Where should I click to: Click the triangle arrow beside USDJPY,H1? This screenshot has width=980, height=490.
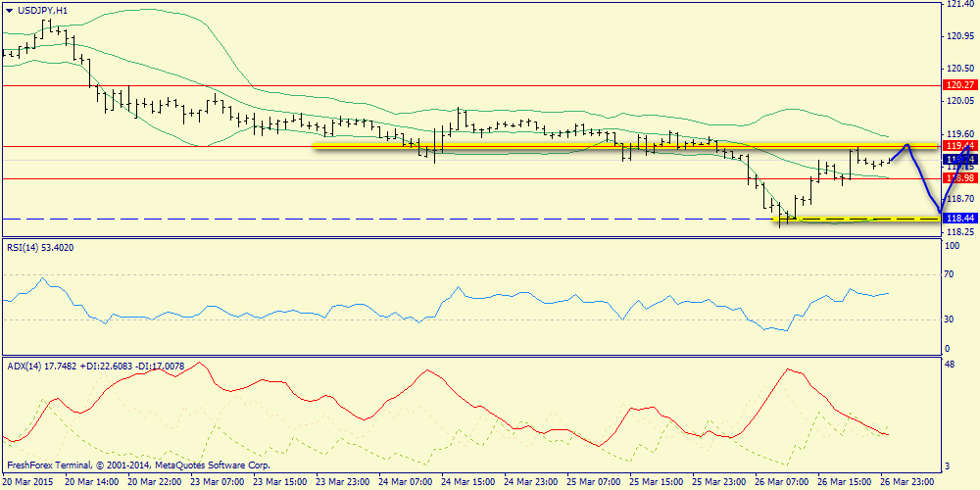tap(9, 10)
